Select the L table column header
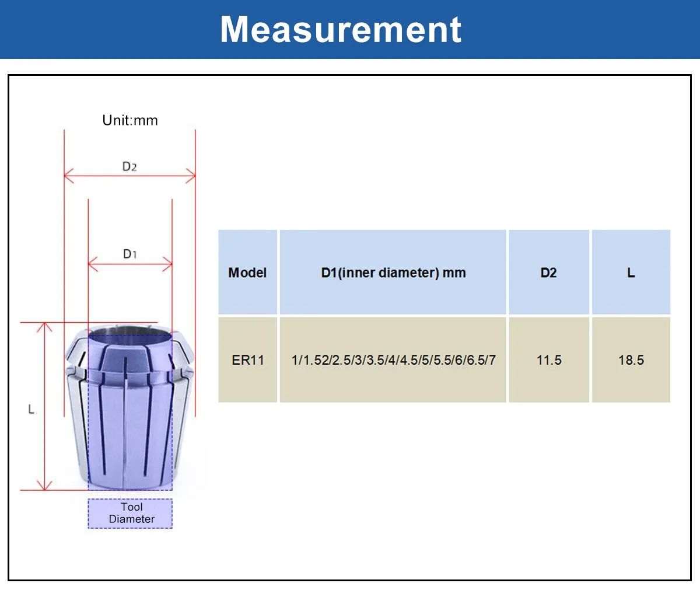 [631, 273]
